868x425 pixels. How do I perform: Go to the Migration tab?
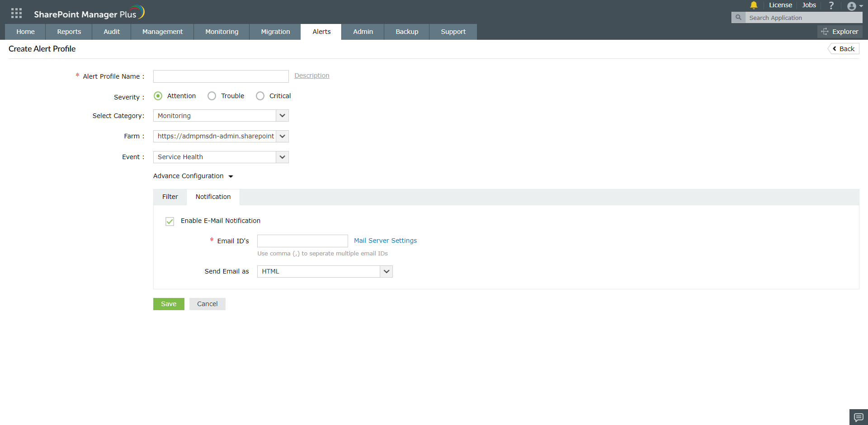coord(275,32)
